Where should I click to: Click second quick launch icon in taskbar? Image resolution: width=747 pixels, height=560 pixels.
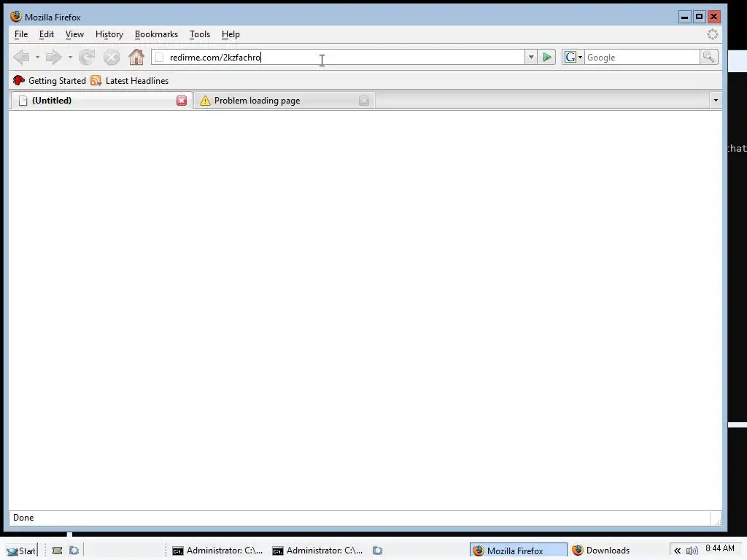tap(74, 551)
